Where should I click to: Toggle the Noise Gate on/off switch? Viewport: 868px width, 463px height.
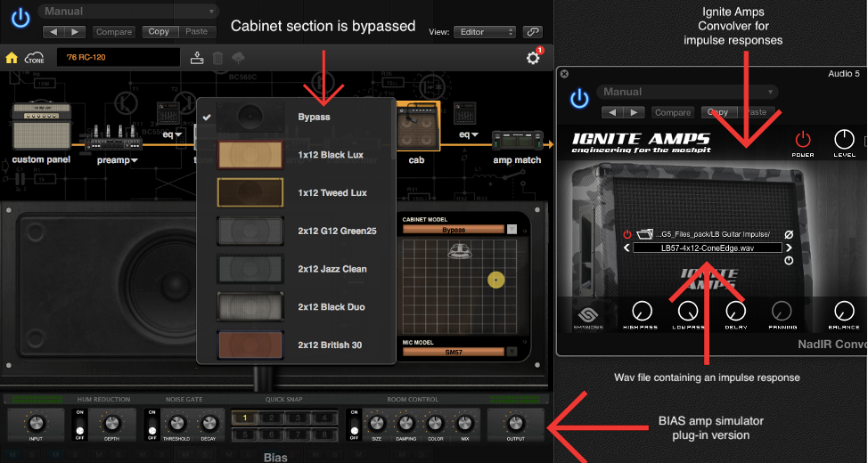pos(151,425)
